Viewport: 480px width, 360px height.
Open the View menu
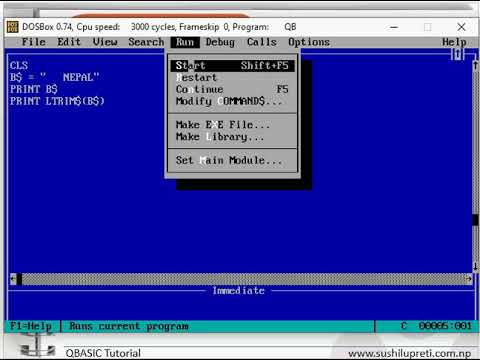pyautogui.click(x=105, y=42)
